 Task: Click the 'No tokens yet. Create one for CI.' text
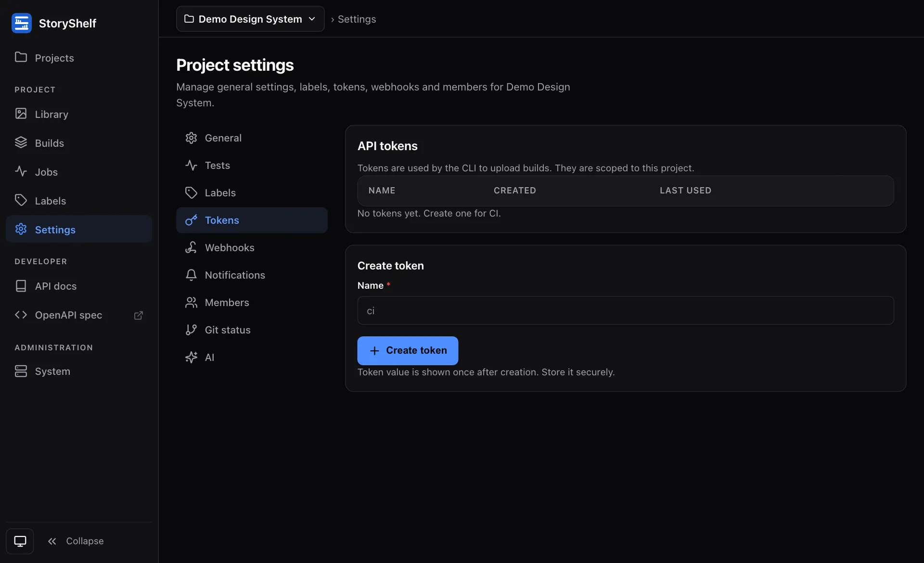pos(429,213)
